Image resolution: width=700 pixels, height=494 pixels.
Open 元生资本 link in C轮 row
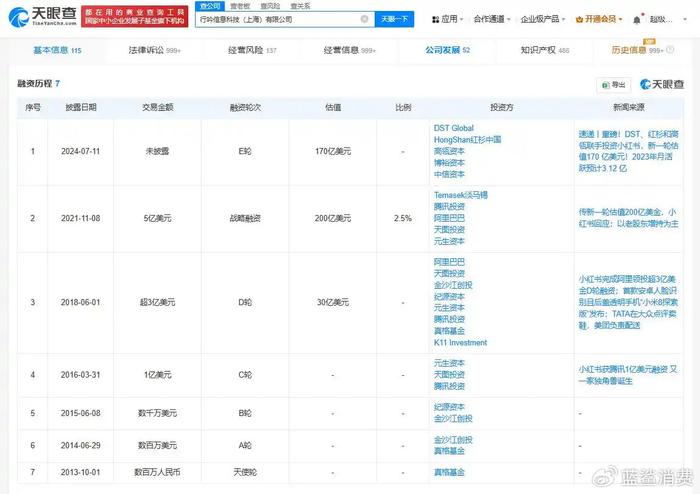[x=449, y=363]
